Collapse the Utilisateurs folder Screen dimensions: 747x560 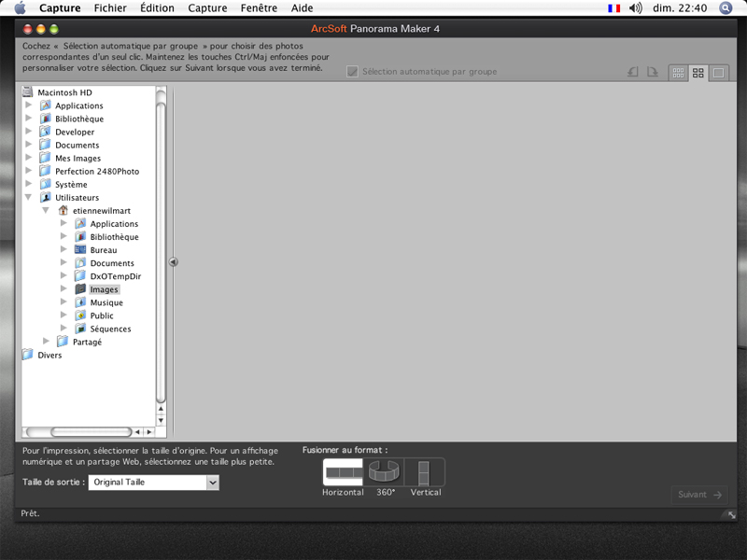click(29, 197)
